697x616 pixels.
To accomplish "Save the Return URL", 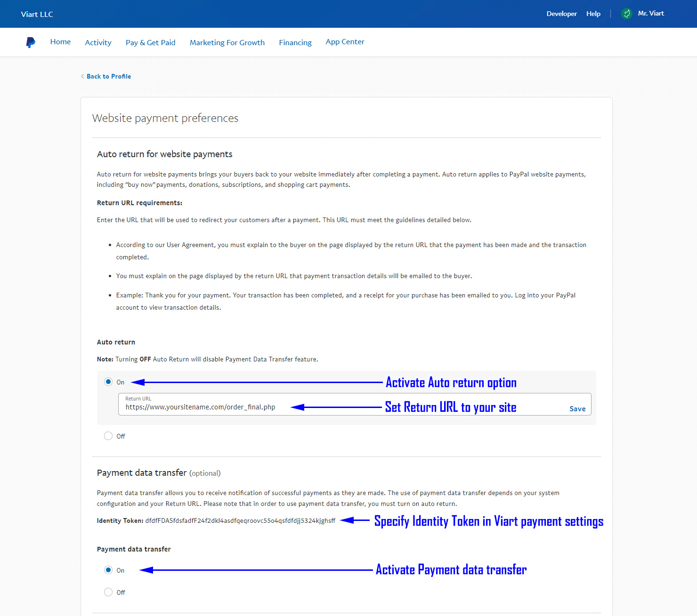I will click(577, 409).
